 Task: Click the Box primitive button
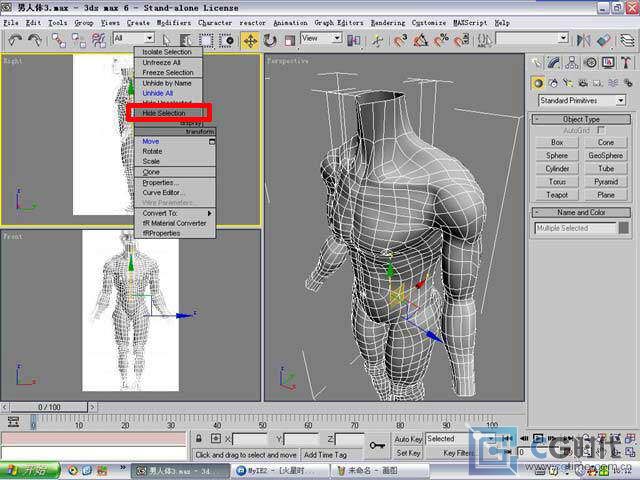[x=557, y=142]
